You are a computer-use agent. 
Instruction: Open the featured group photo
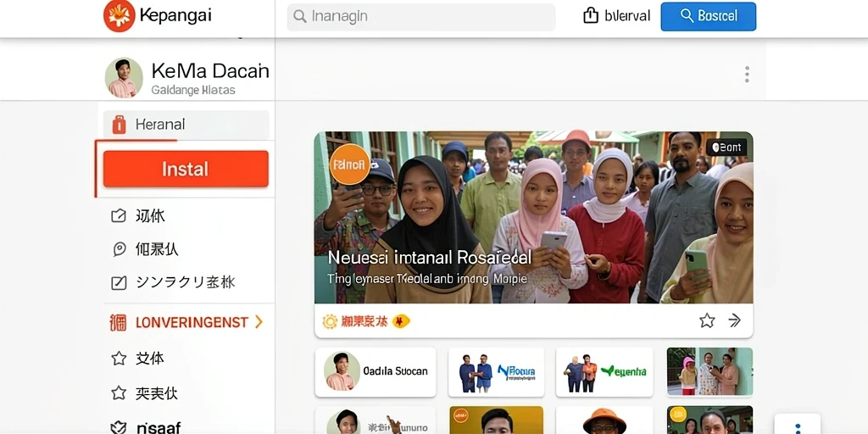tap(534, 218)
